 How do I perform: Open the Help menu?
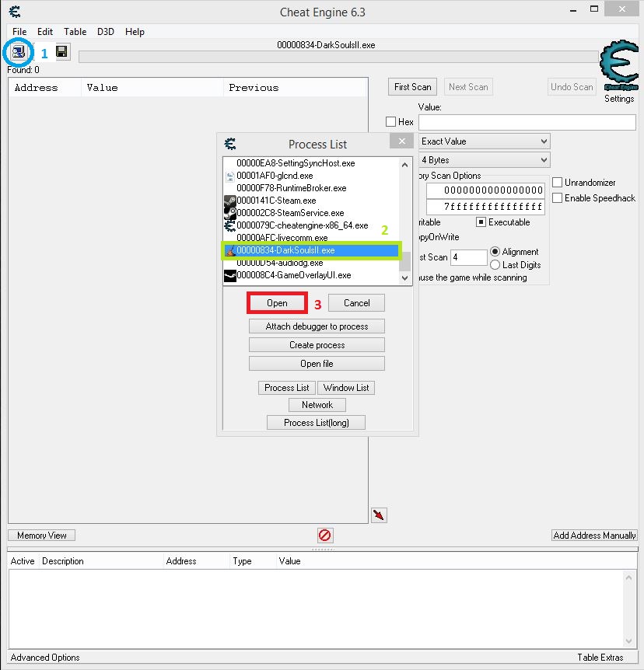pos(135,32)
